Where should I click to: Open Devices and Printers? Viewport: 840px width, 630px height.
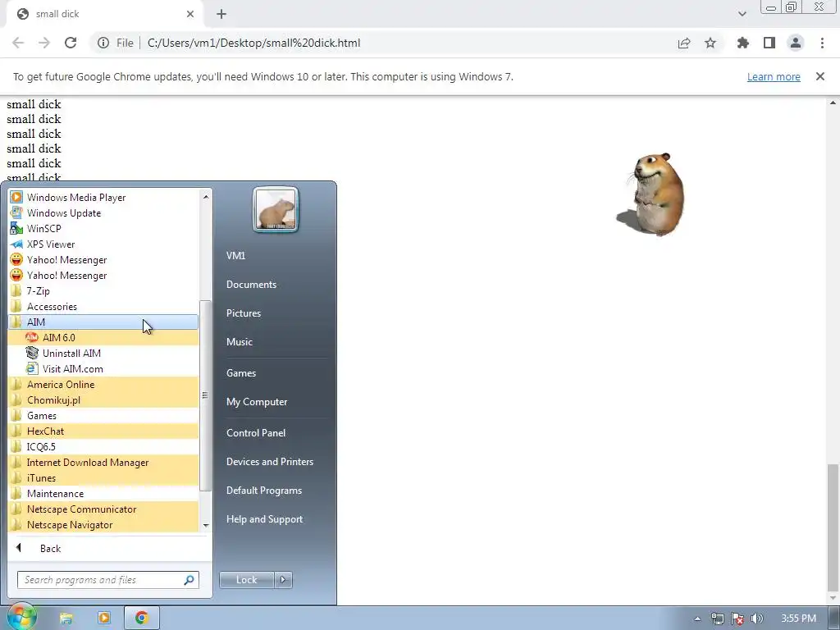[x=269, y=462]
